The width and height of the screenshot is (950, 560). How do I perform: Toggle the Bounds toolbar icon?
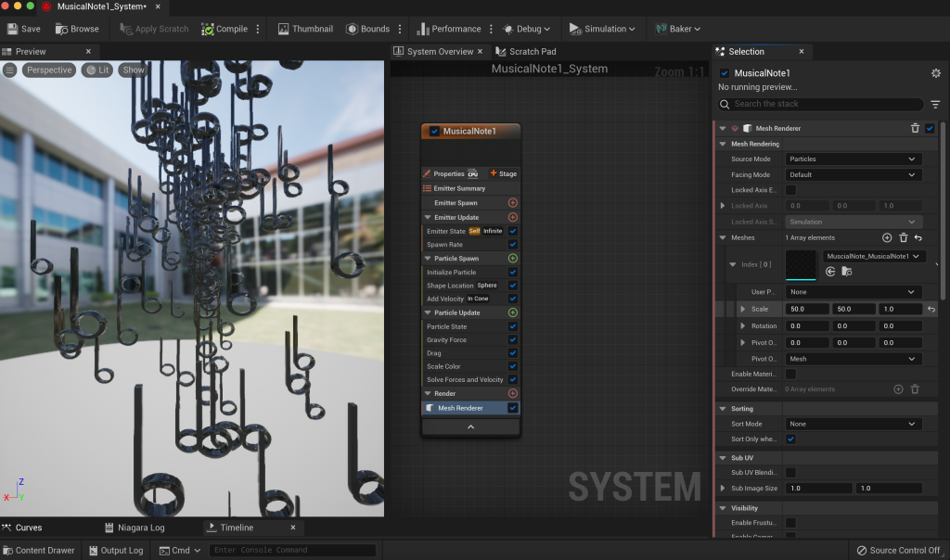click(x=352, y=29)
